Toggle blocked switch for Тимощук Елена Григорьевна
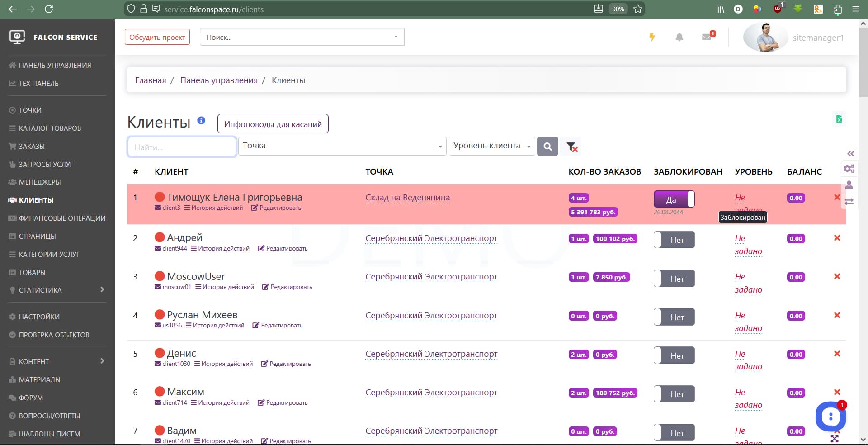 [x=674, y=199]
